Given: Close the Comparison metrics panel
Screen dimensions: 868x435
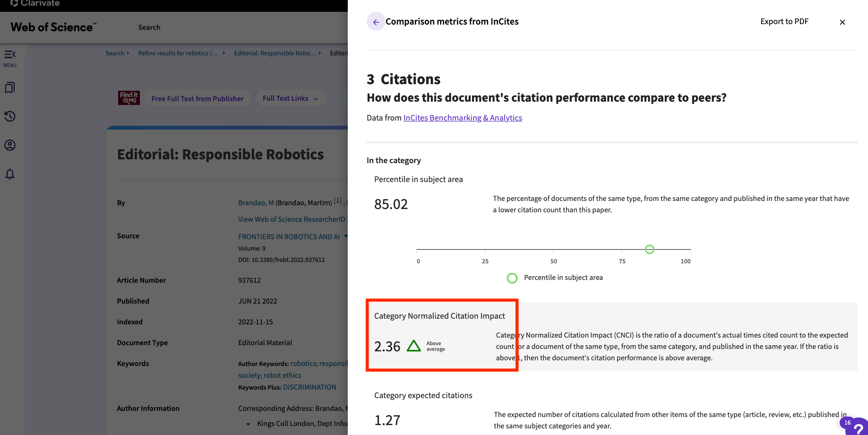Looking at the screenshot, I should click(x=842, y=22).
